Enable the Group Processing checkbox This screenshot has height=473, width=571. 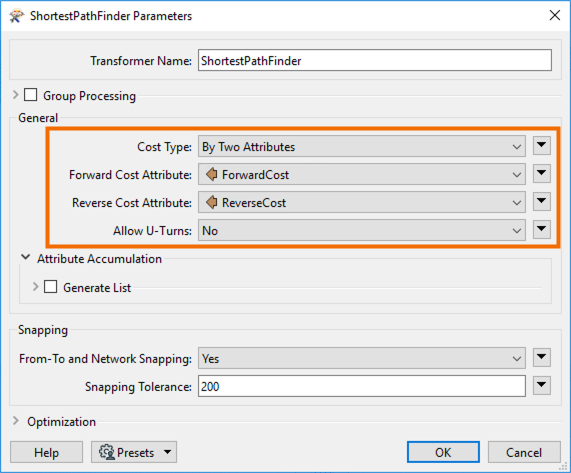tap(31, 95)
